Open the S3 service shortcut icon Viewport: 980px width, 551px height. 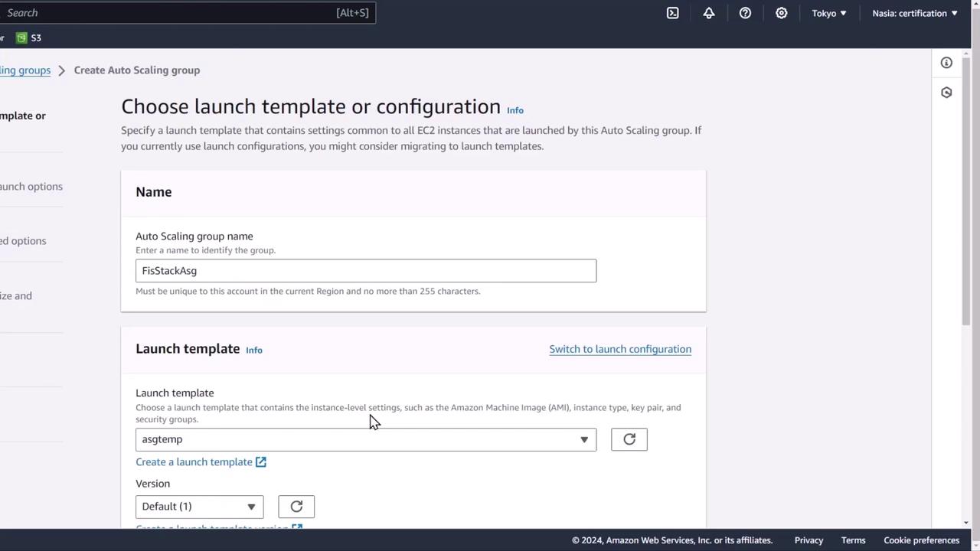(21, 37)
